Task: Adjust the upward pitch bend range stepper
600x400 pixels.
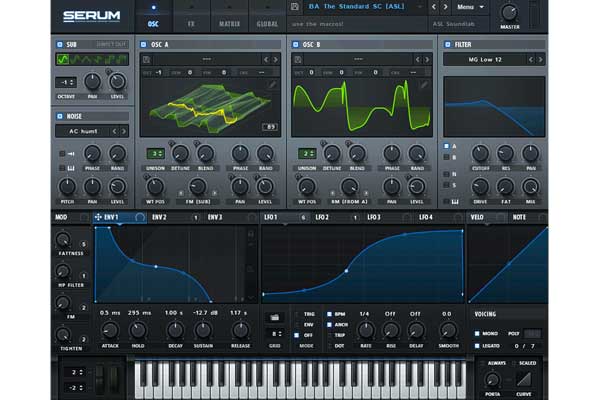Action: [74, 372]
